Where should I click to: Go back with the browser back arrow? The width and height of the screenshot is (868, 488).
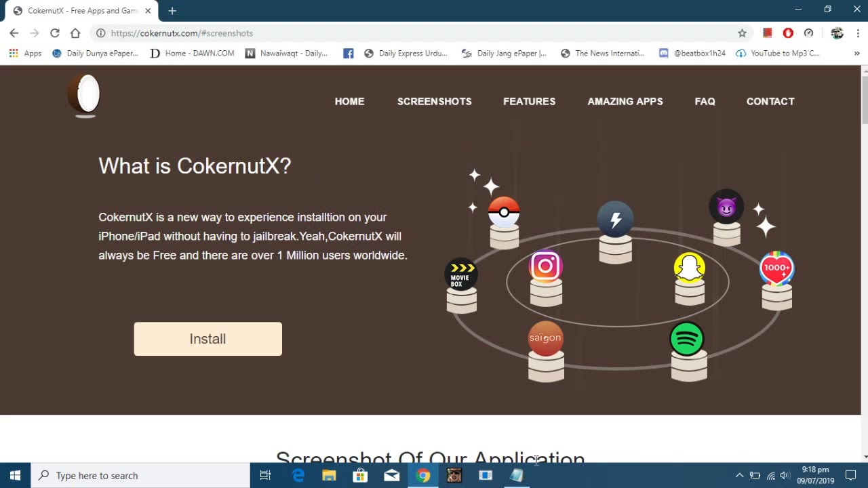[x=14, y=33]
